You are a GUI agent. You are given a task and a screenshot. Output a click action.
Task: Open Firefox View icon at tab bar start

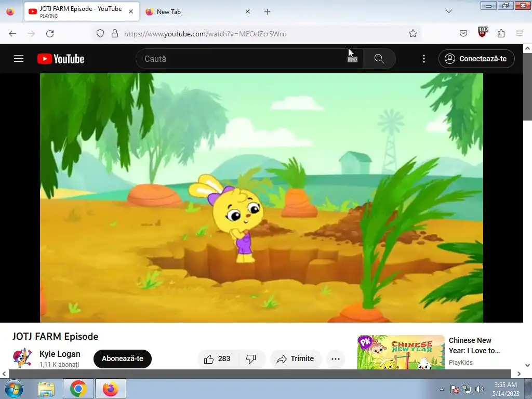[10, 11]
